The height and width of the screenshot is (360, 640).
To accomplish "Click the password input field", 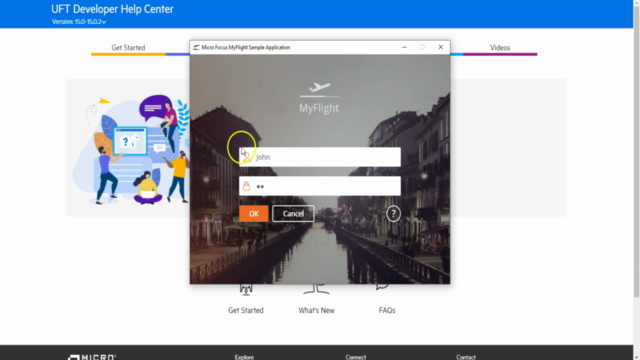I will coord(320,186).
